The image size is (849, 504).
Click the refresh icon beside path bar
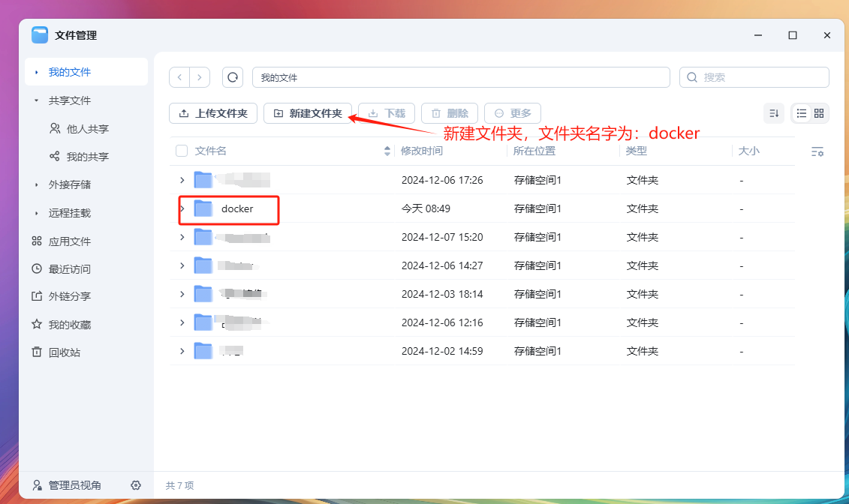tap(233, 77)
